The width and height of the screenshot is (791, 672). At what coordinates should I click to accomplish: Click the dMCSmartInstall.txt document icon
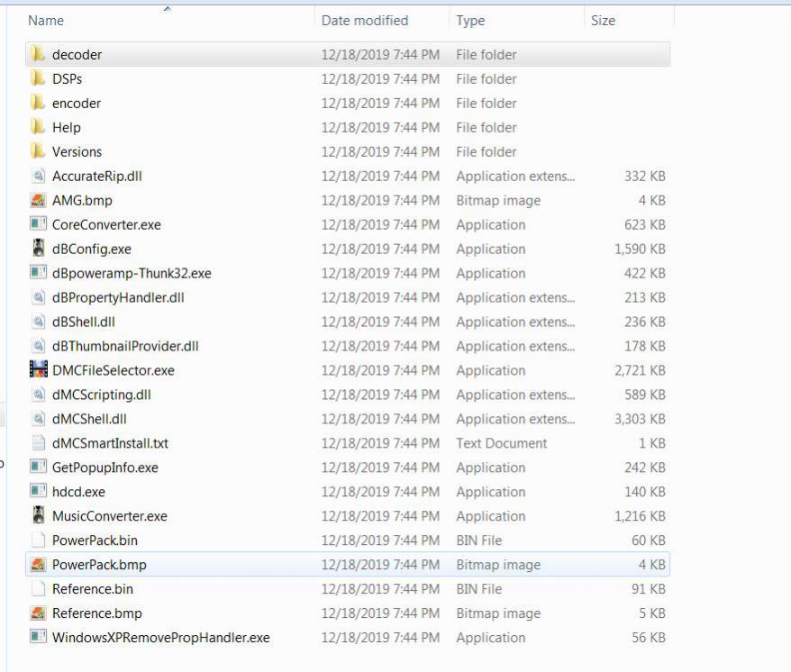38,443
